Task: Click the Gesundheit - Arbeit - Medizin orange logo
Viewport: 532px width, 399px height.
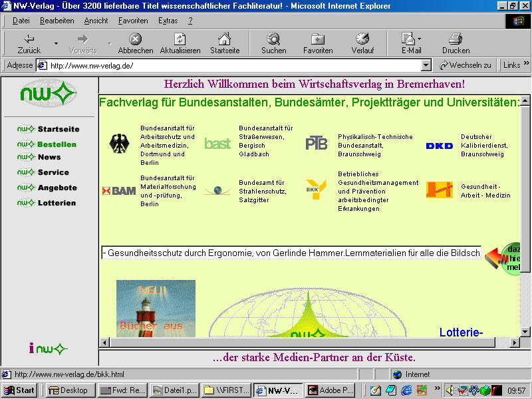Action: coord(440,190)
